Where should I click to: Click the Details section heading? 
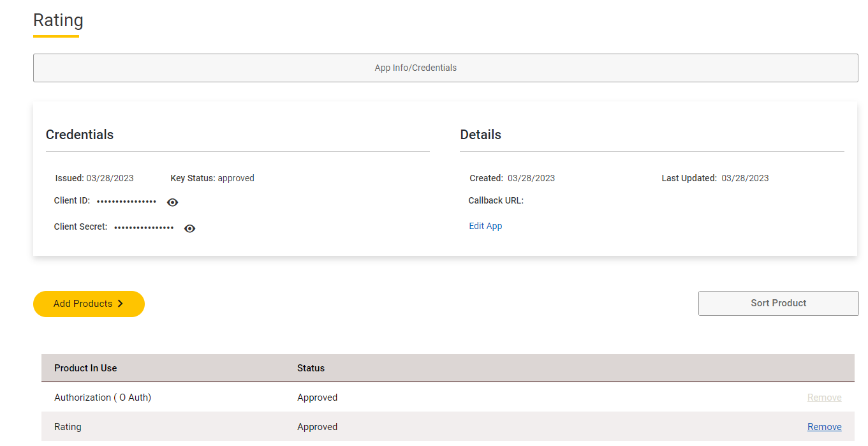pos(480,135)
